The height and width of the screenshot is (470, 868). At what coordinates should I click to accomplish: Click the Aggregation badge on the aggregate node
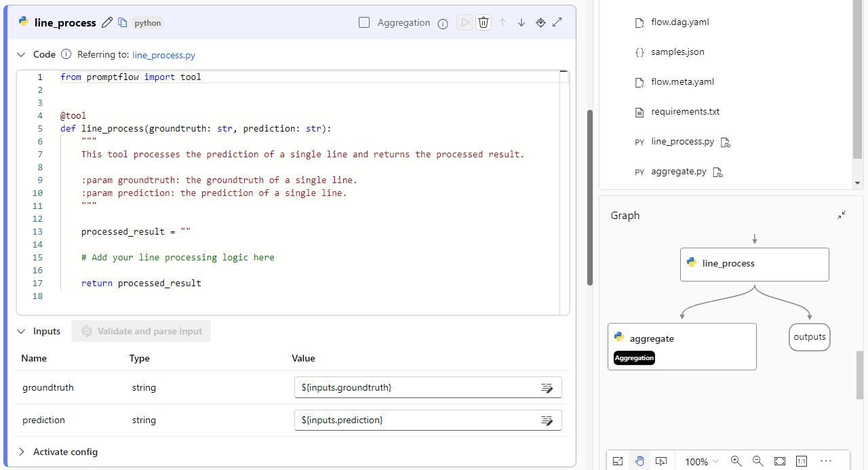coord(634,358)
